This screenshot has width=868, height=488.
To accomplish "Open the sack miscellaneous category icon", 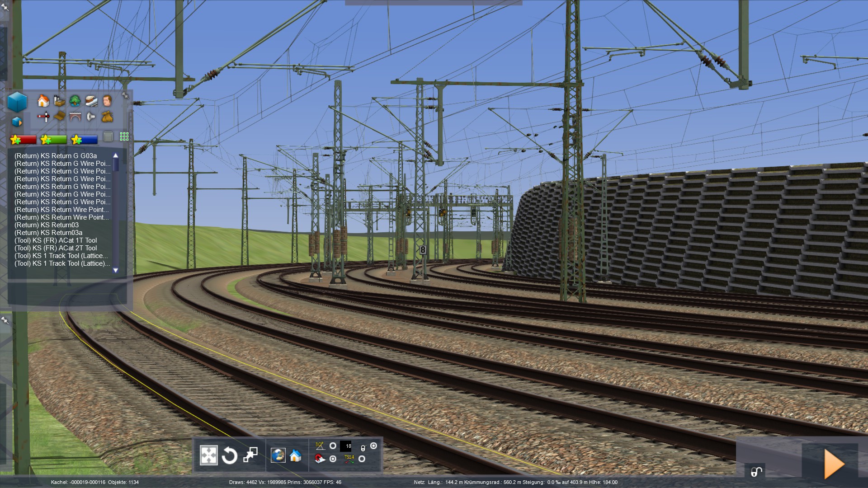I will 107,117.
